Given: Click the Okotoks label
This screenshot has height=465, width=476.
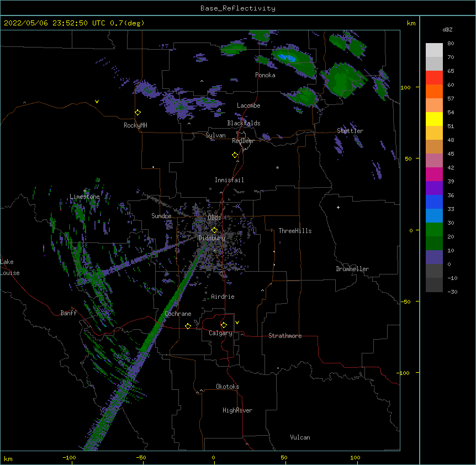Looking at the screenshot, I should tap(228, 387).
